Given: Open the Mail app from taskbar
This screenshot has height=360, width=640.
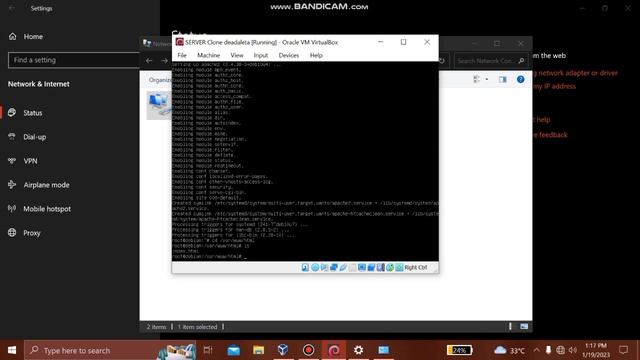Looking at the screenshot, I should tap(233, 350).
